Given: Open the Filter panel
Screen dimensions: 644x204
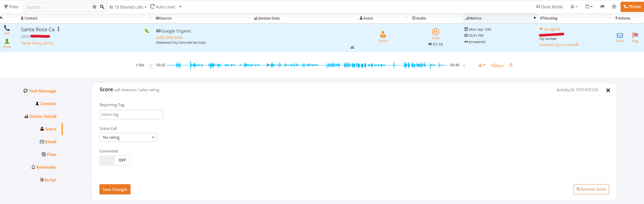Looking at the screenshot, I should point(11,7).
